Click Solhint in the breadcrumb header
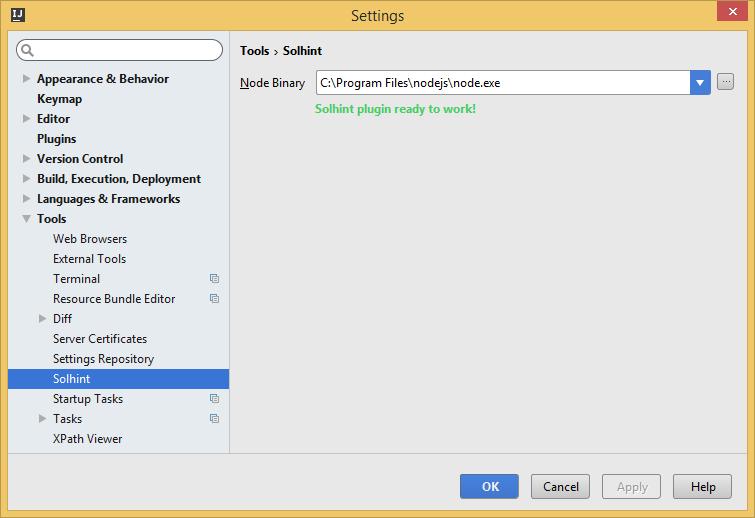This screenshot has height=518, width=755. point(302,51)
